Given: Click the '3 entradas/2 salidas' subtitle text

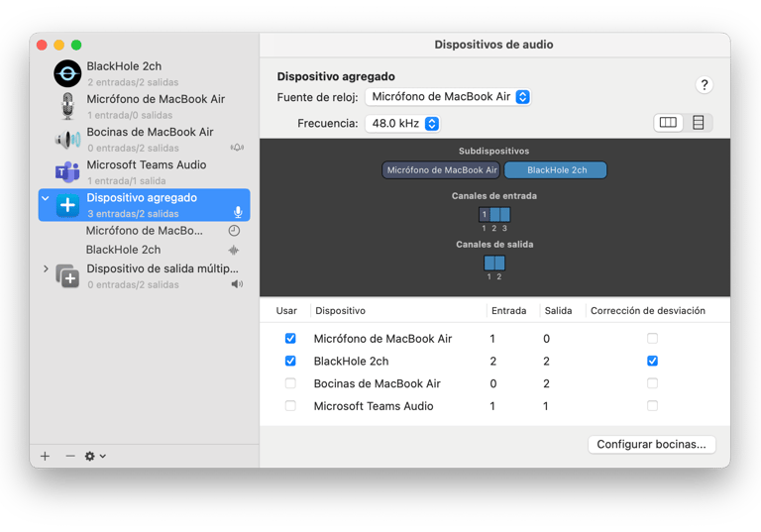Looking at the screenshot, I should 133,214.
